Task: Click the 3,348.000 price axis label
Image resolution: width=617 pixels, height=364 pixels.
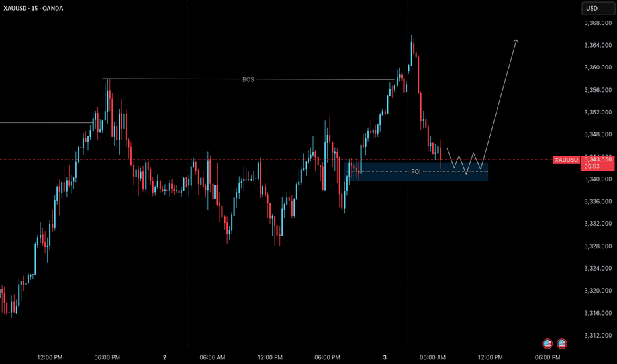Action: 598,134
